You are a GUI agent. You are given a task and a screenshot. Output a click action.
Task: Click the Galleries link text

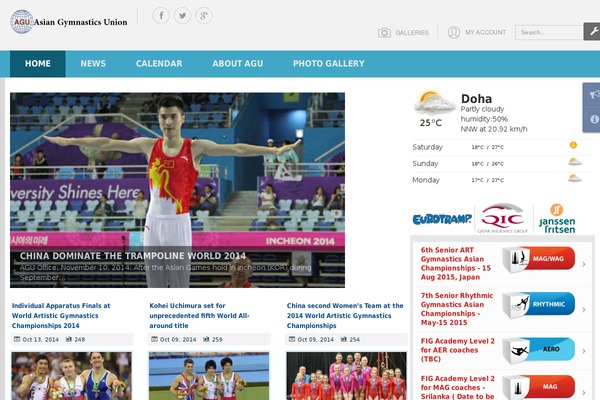point(412,33)
